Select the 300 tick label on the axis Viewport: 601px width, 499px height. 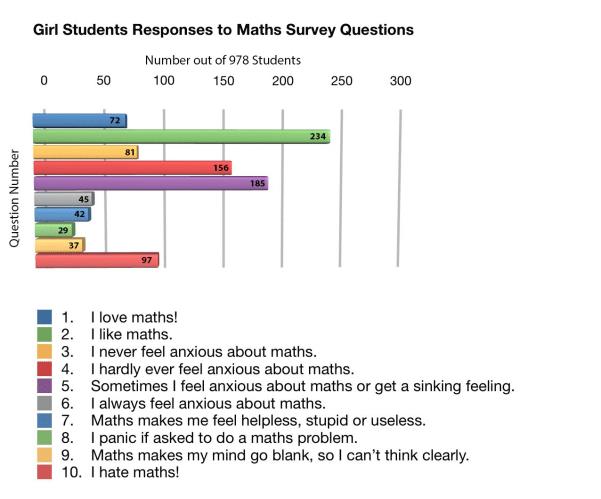coord(400,81)
